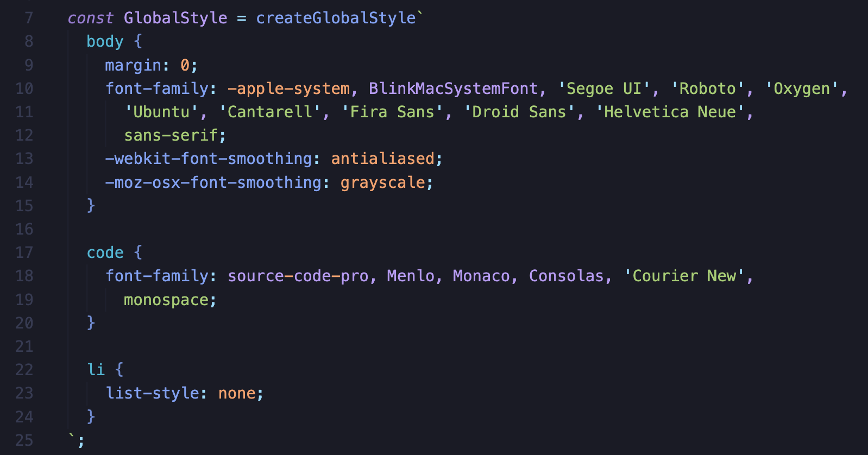Click the 'Cantarell' string
The height and width of the screenshot is (455, 868).
click(x=270, y=112)
